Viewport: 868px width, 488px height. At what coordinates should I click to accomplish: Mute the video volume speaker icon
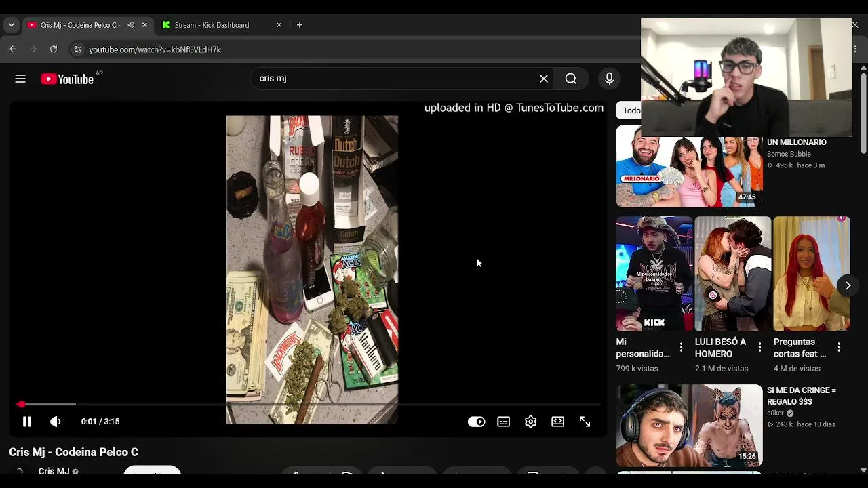tap(56, 422)
